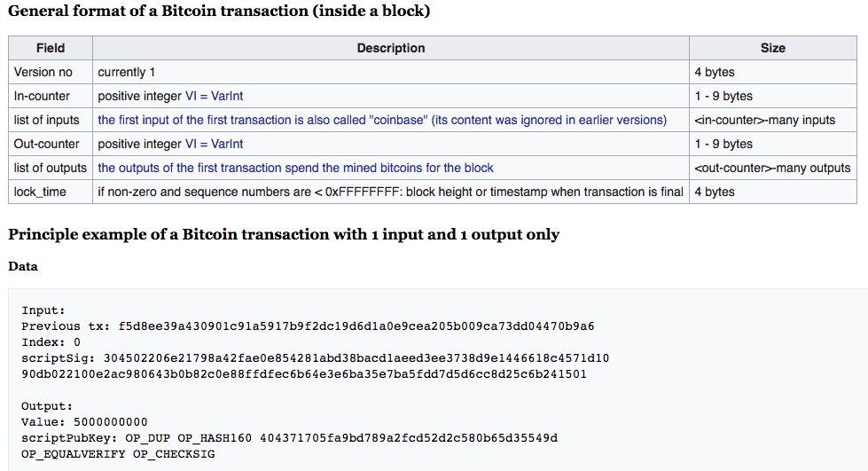Click the 'Description' column header

point(391,48)
